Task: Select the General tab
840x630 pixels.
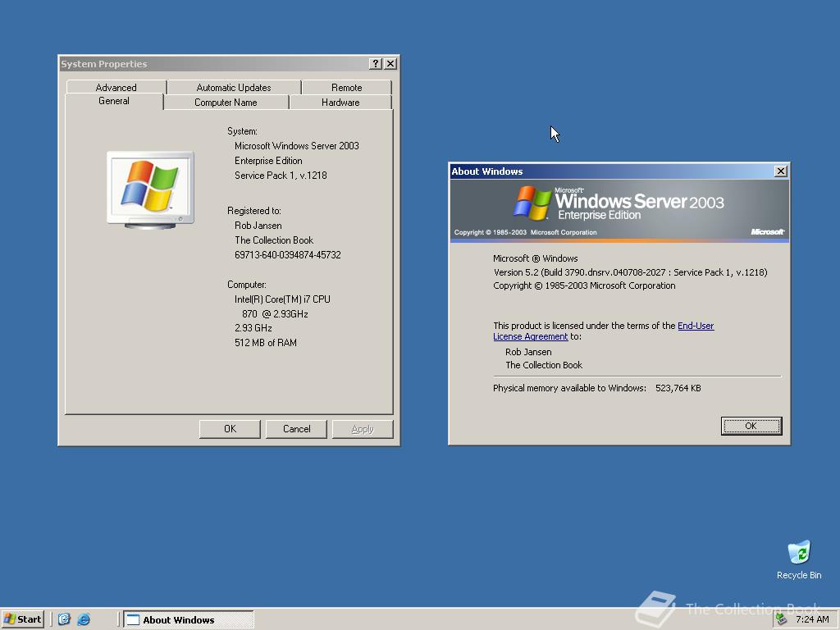Action: [113, 101]
